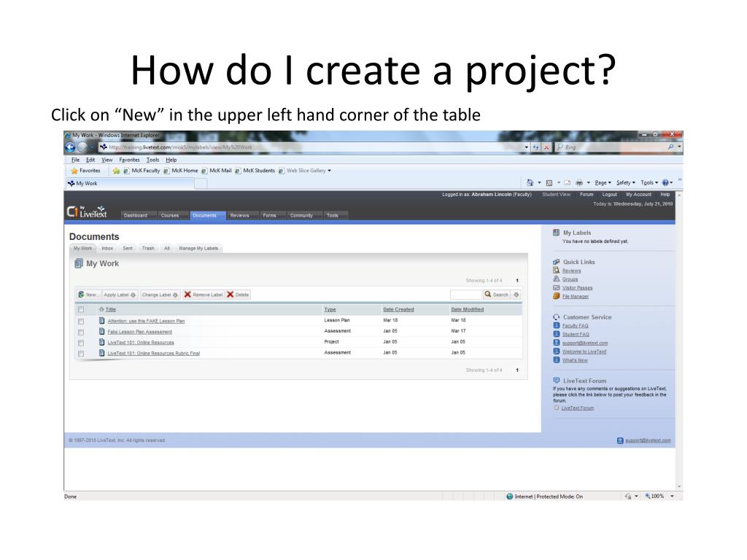The image size is (747, 560).
Task: Click the Remove Label red X button
Action: [x=204, y=295]
